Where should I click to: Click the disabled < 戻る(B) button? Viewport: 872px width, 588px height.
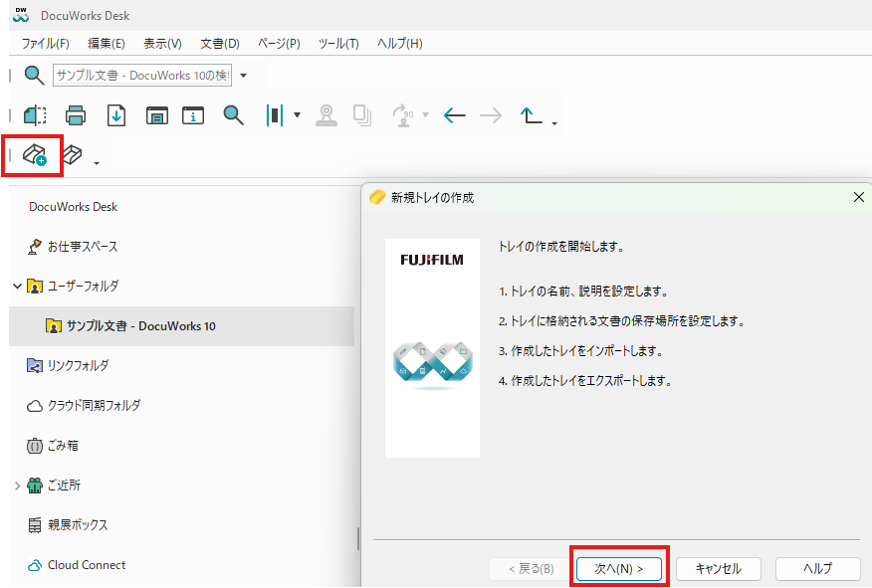(532, 568)
